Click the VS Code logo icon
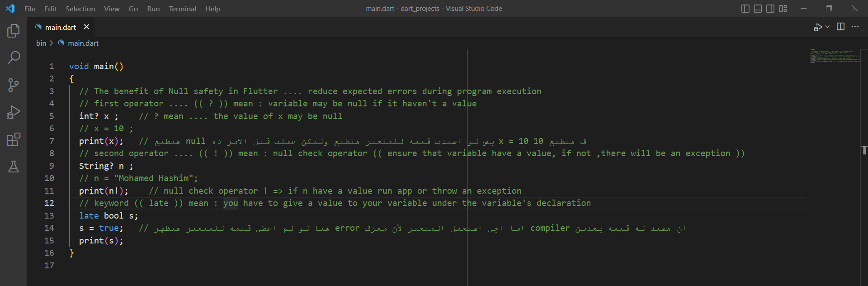Screen dimensions: 868x286 pyautogui.click(x=10, y=8)
